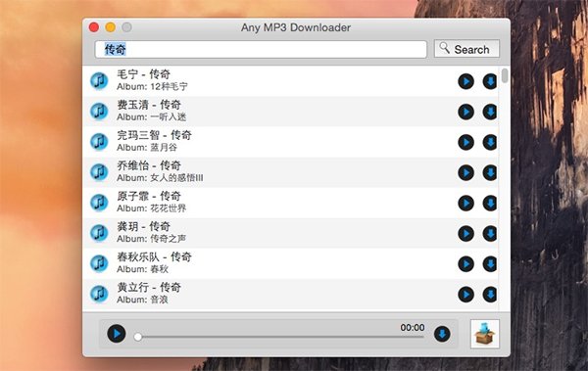
Task: Click the results list scrollbar thumb
Action: [x=505, y=75]
